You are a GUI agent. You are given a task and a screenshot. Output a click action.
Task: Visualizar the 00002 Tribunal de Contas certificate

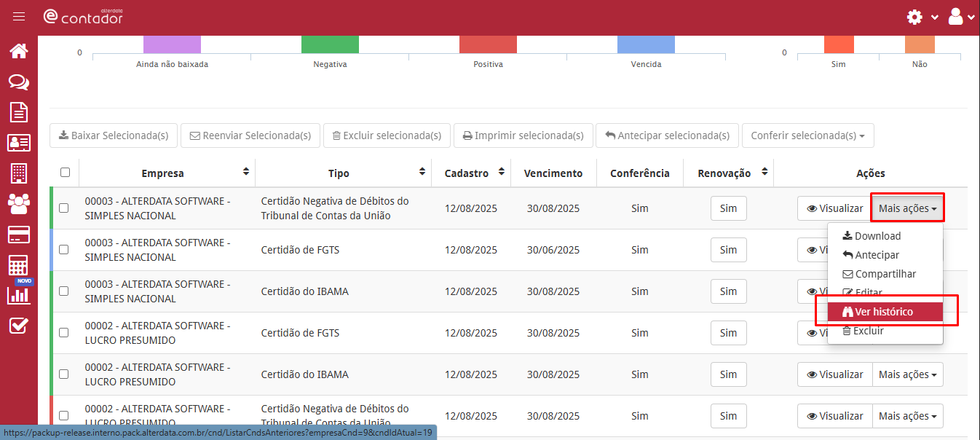click(835, 416)
